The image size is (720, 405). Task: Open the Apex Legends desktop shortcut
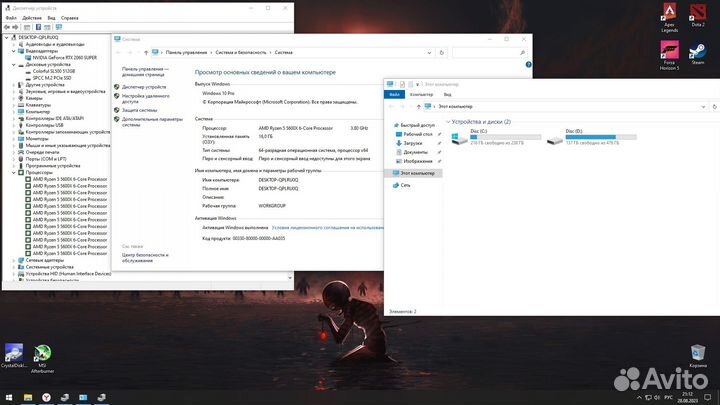[x=669, y=17]
